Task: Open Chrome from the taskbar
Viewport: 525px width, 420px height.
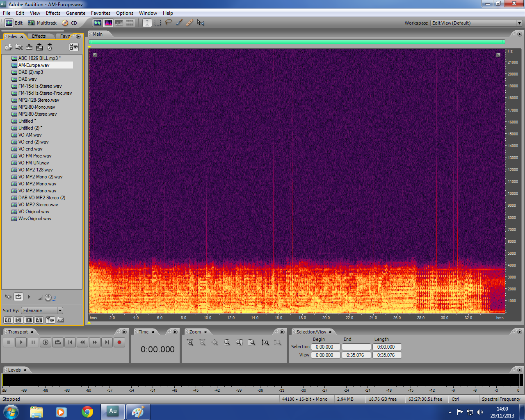Action: click(87, 412)
